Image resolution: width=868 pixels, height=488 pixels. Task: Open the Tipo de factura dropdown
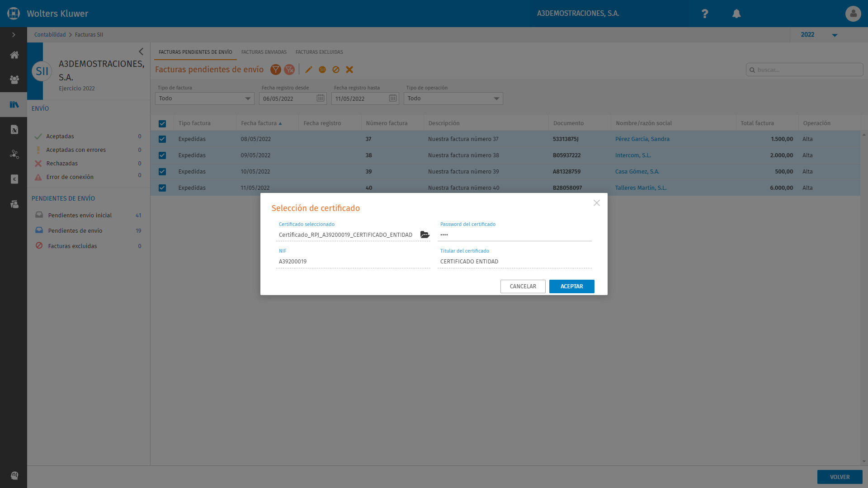pyautogui.click(x=204, y=99)
